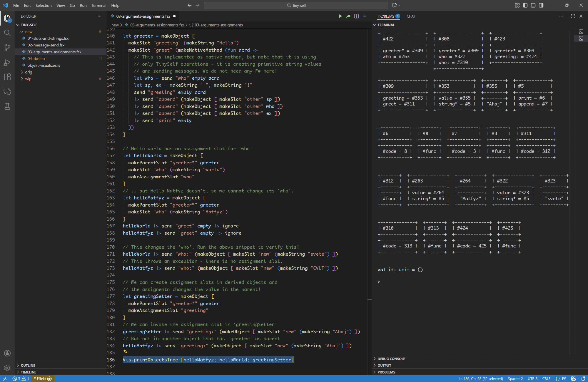Open the Manage gear menu
588x382 pixels.
click(x=7, y=368)
